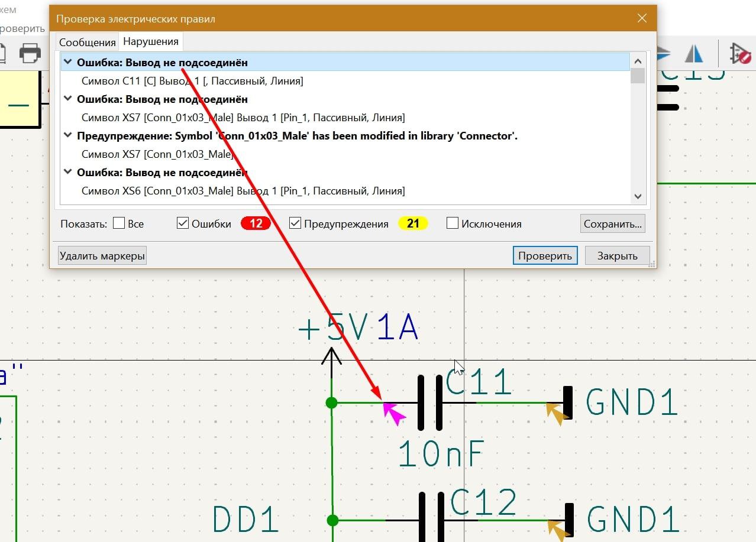
Task: Switch to the Нарушения tab
Action: click(151, 41)
